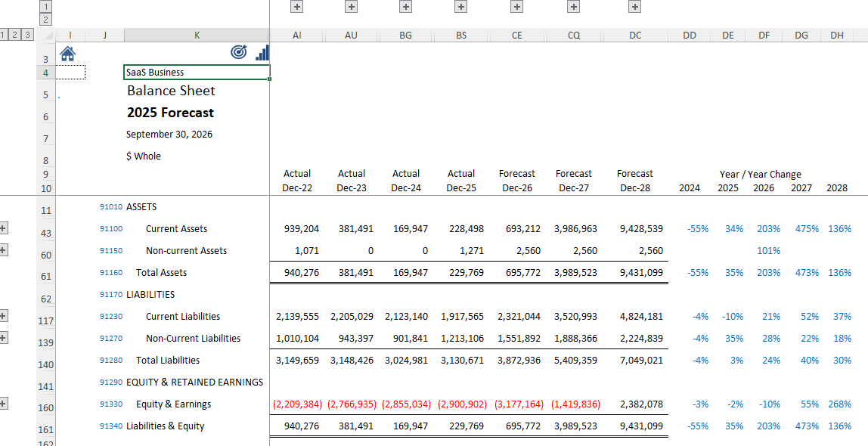Select the Total Assets label
This screenshot has width=868, height=446.
162,272
